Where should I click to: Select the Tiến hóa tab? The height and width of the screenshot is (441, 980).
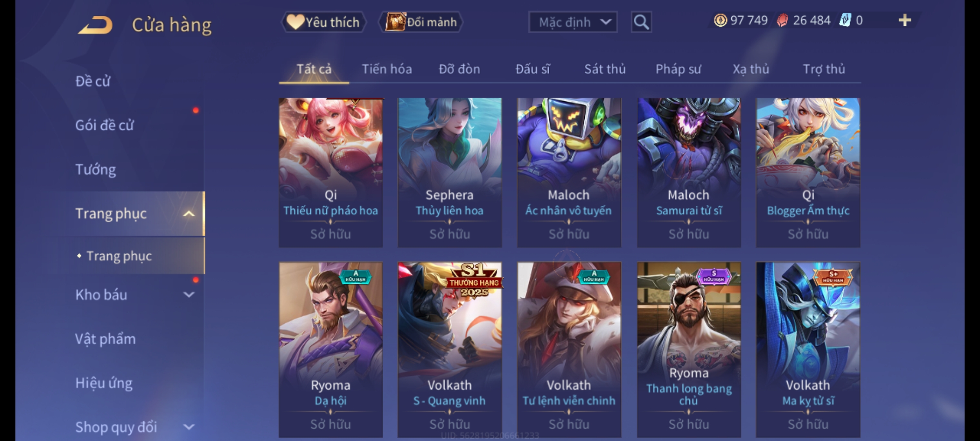[x=387, y=69]
